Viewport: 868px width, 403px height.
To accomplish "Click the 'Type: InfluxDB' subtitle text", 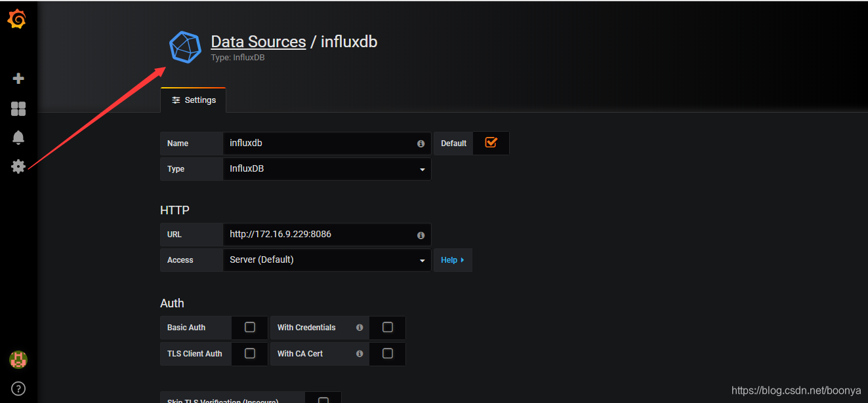I will pyautogui.click(x=238, y=58).
